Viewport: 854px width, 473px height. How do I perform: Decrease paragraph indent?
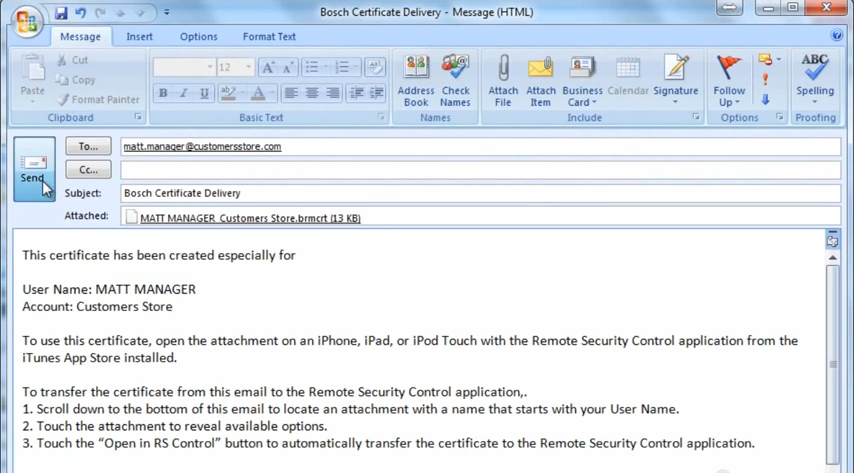click(356, 93)
